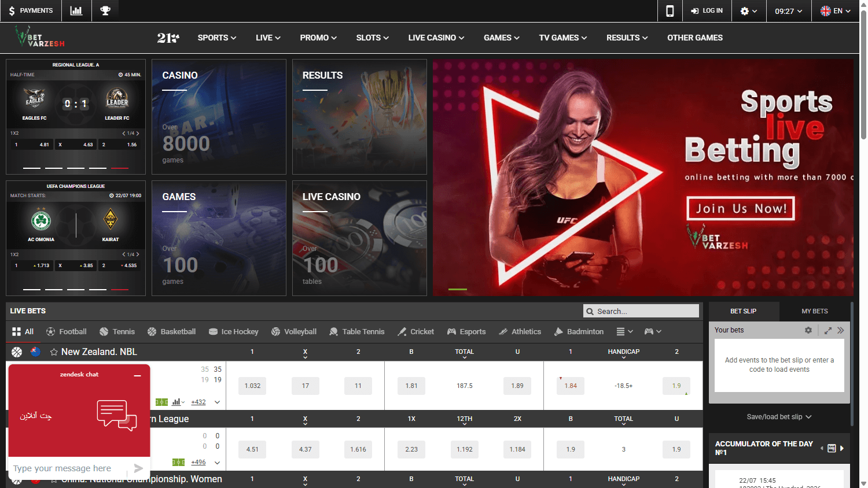Image resolution: width=868 pixels, height=488 pixels.
Task: Filter live bets by Table Tennis
Action: pos(356,331)
